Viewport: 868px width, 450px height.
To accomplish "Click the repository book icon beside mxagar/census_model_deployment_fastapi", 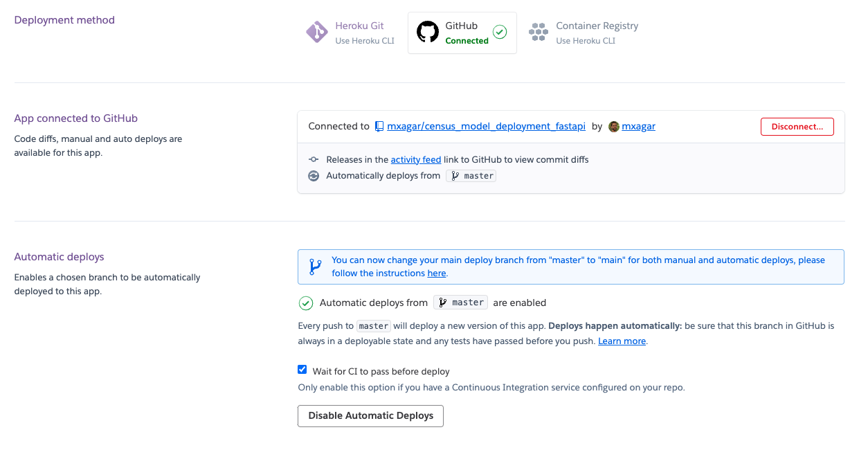I will click(379, 126).
